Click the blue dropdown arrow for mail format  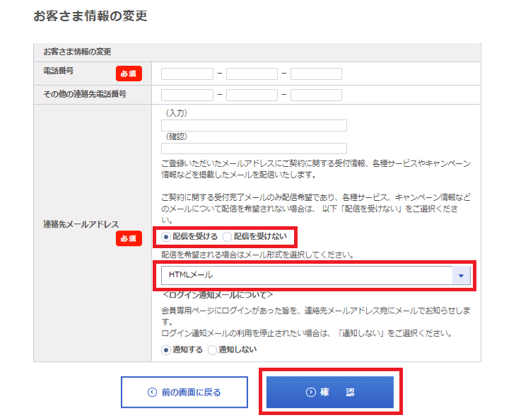pos(462,276)
